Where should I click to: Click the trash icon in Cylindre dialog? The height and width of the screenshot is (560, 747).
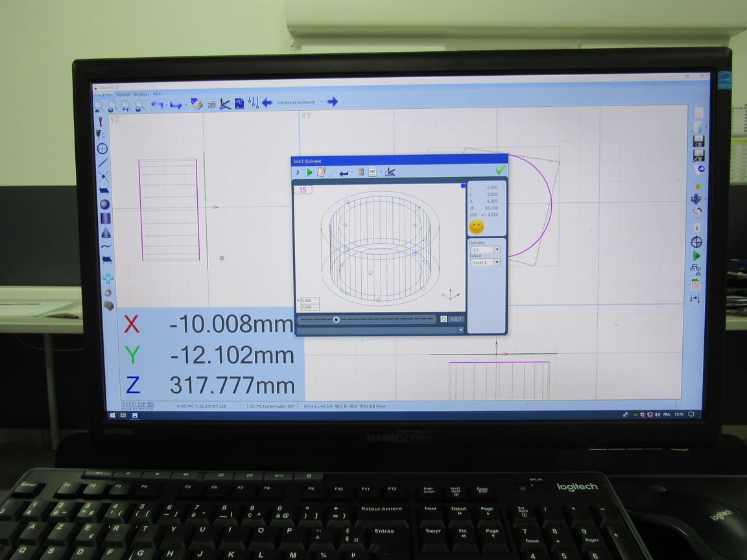click(361, 172)
